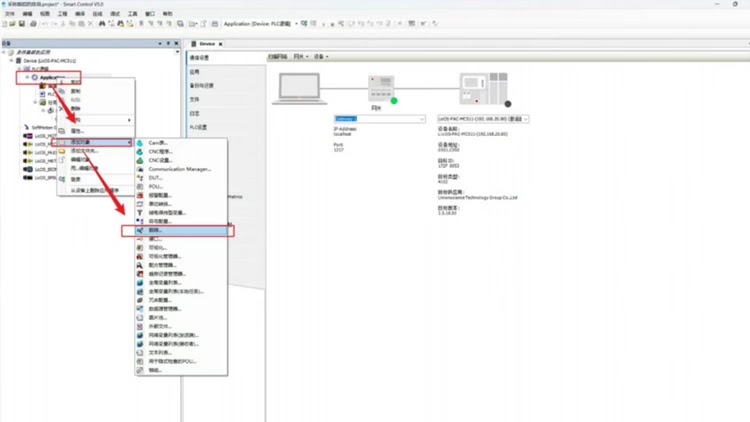Click the laptop computer image
The width and height of the screenshot is (750, 422).
[297, 90]
